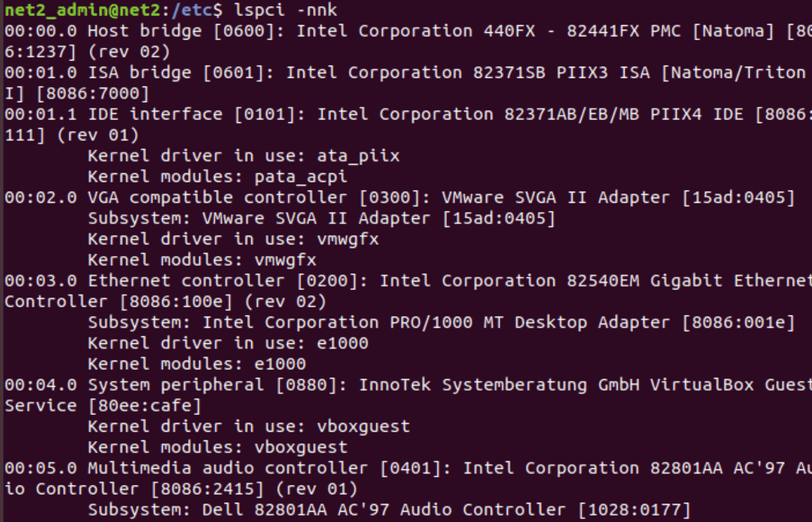This screenshot has width=812, height=522.
Task: Select '00:03.0 Ethernet controller [0200]' line
Action: (408, 281)
